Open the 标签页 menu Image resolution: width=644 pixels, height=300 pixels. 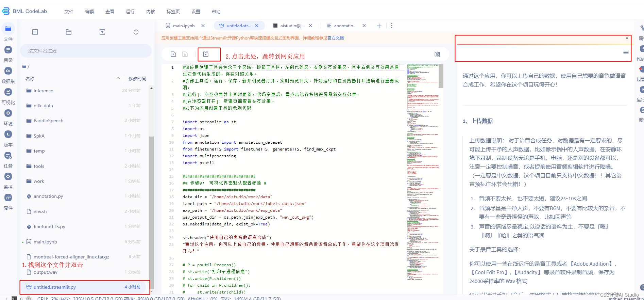coord(173,12)
